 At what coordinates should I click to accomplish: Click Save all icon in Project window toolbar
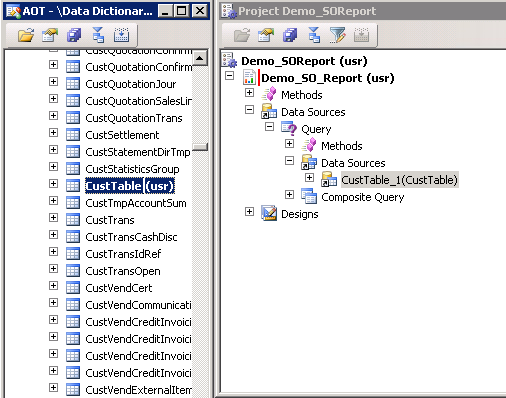[x=290, y=35]
